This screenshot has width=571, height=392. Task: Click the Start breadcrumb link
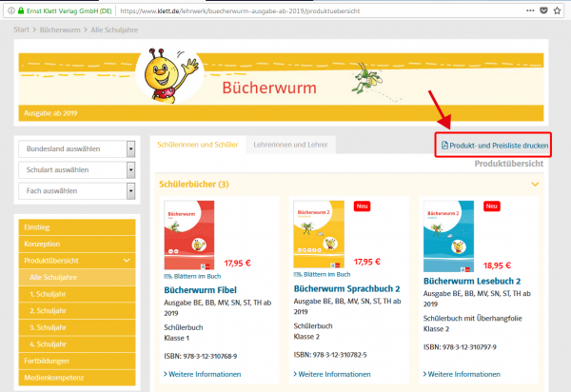pyautogui.click(x=21, y=29)
